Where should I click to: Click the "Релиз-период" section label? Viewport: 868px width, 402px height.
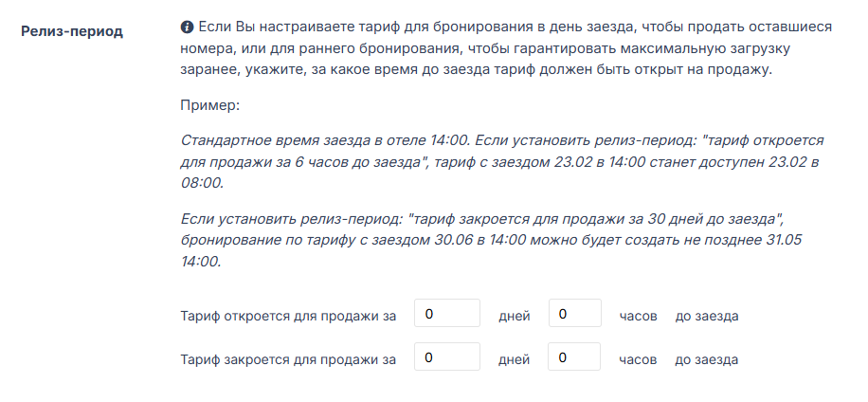[x=72, y=30]
